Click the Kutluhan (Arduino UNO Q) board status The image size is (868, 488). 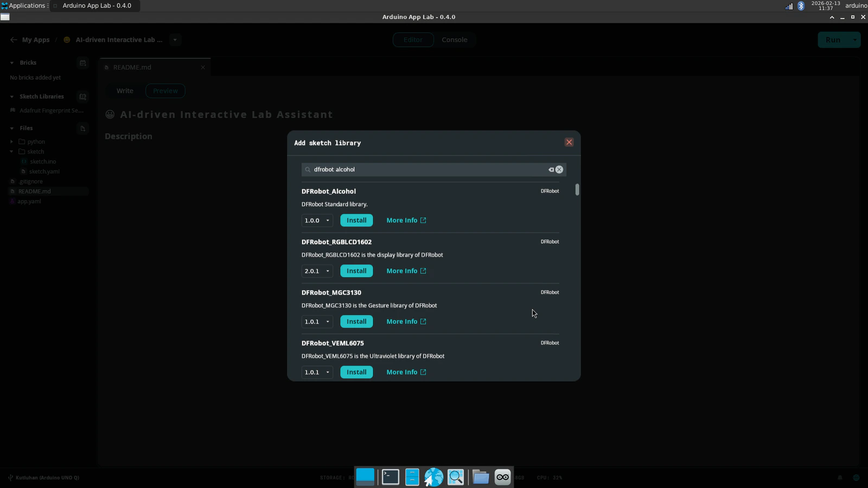point(43,478)
